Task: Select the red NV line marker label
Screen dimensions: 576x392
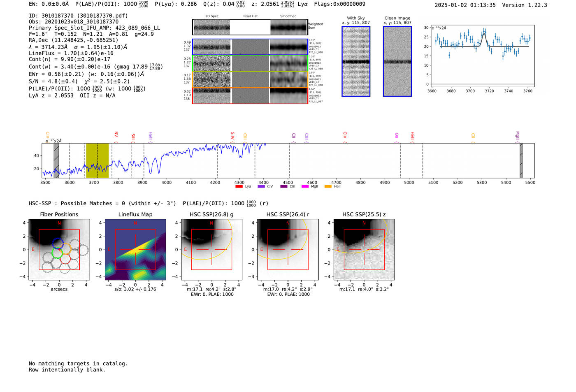Action: point(116,135)
